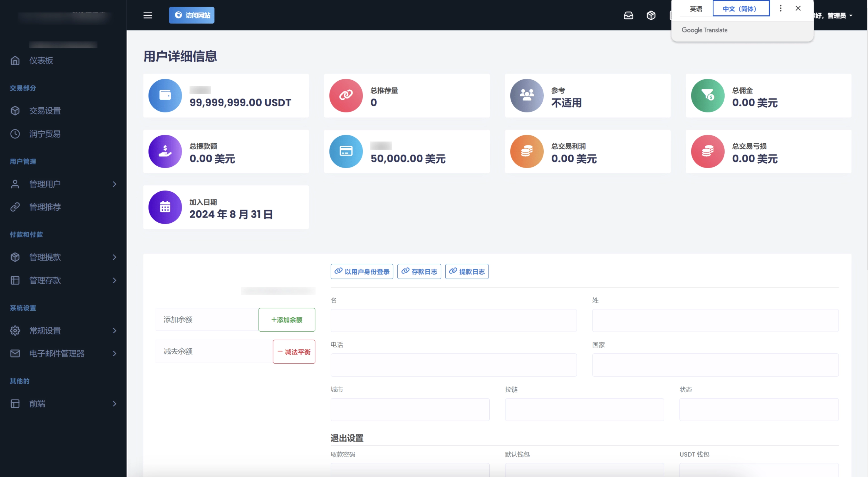This screenshot has width=868, height=477.
Task: Open the inbox icon in the header
Action: click(629, 16)
